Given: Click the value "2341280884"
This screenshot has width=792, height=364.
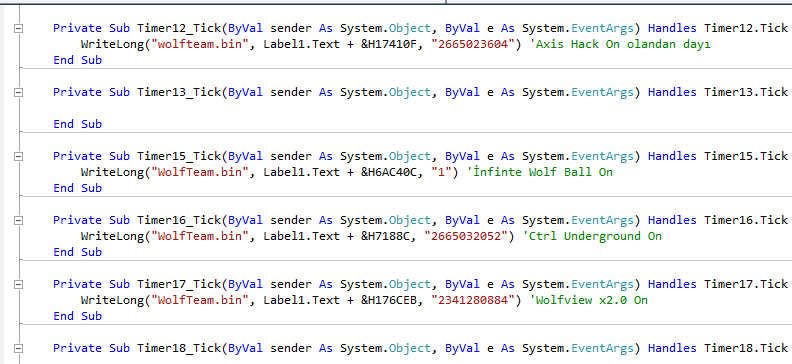Looking at the screenshot, I should 473,300.
